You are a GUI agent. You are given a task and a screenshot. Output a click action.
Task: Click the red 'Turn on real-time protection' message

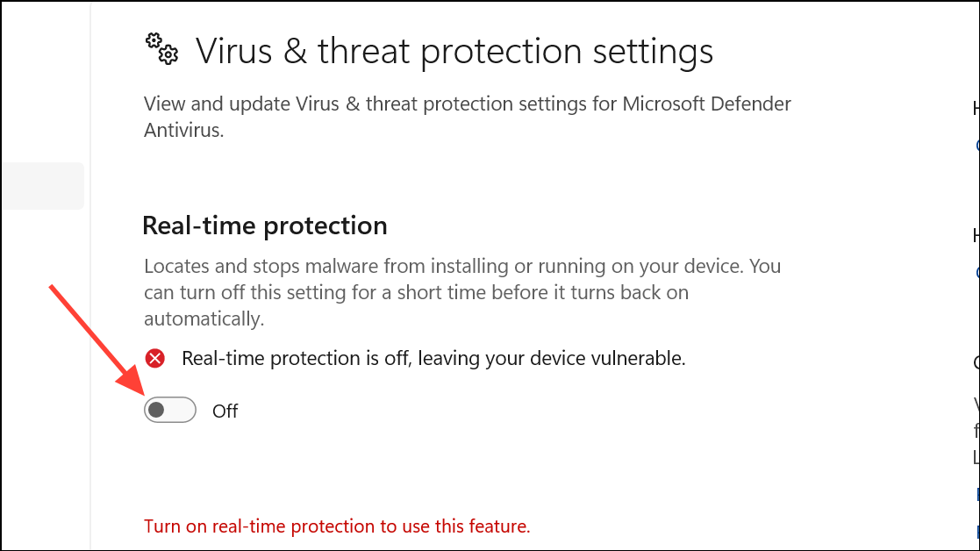(x=337, y=526)
